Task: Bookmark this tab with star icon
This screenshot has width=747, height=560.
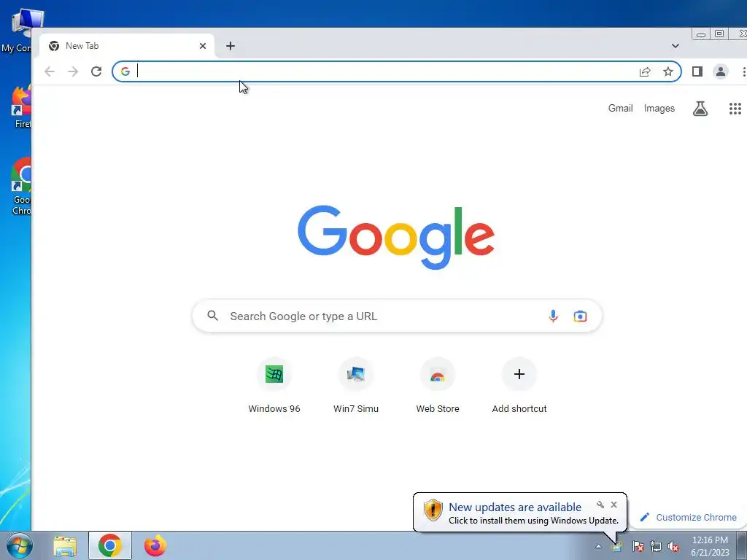Action: 668,71
